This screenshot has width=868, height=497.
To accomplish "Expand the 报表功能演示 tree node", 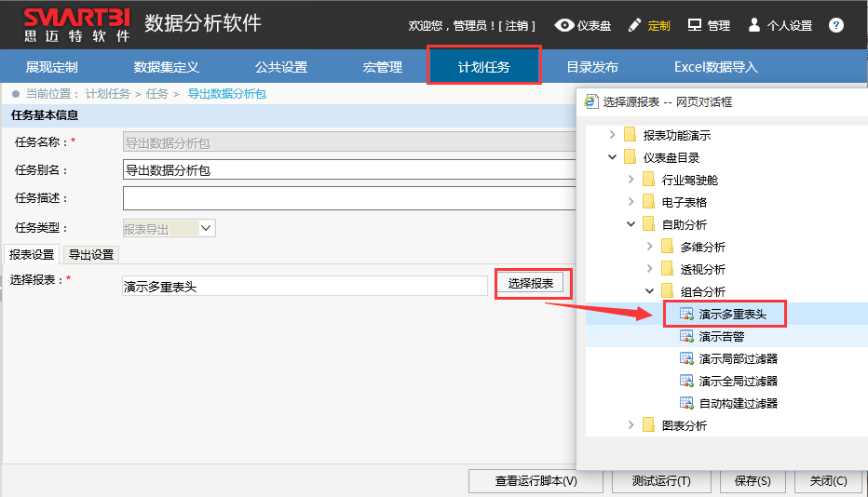I will tap(612, 135).
